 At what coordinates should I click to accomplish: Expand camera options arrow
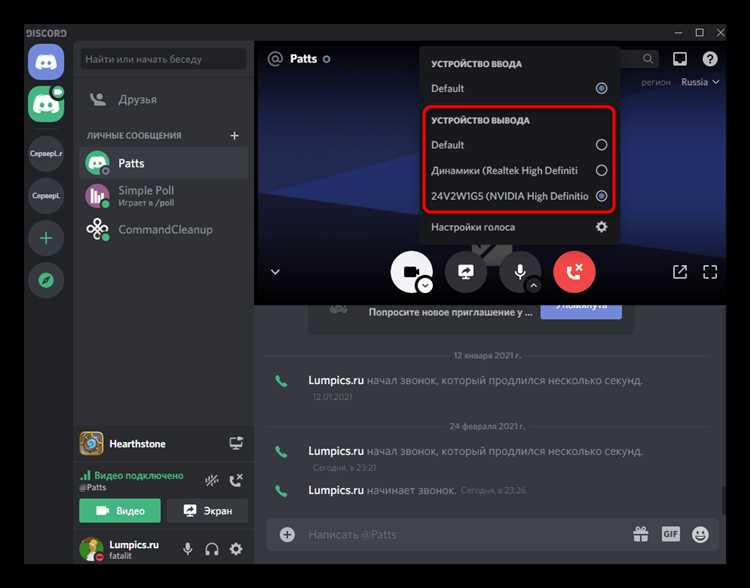(x=425, y=286)
